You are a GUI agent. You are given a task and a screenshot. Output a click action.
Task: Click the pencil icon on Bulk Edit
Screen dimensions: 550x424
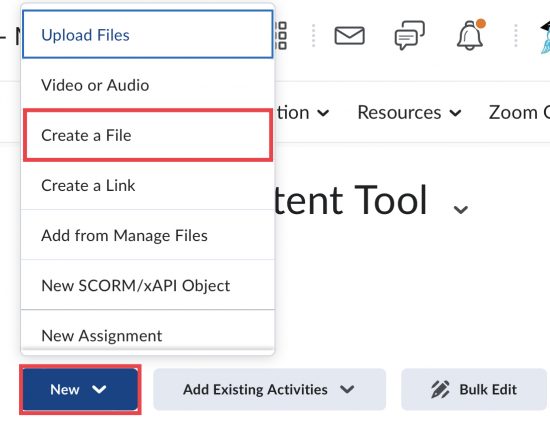(x=440, y=389)
